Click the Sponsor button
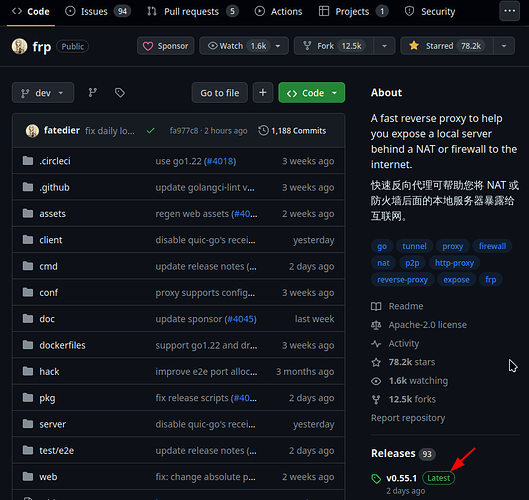This screenshot has height=500, width=529. point(166,46)
